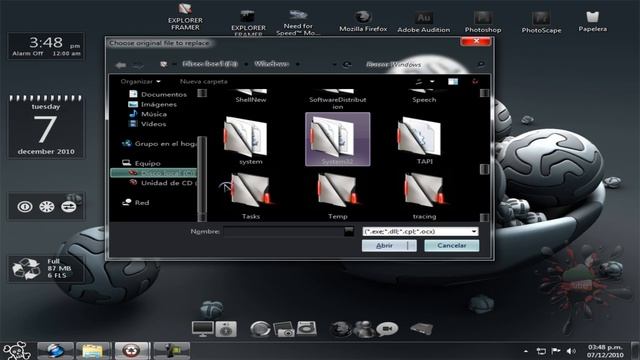The width and height of the screenshot is (640, 360).
Task: Select the system folder icon
Action: pyautogui.click(x=246, y=137)
